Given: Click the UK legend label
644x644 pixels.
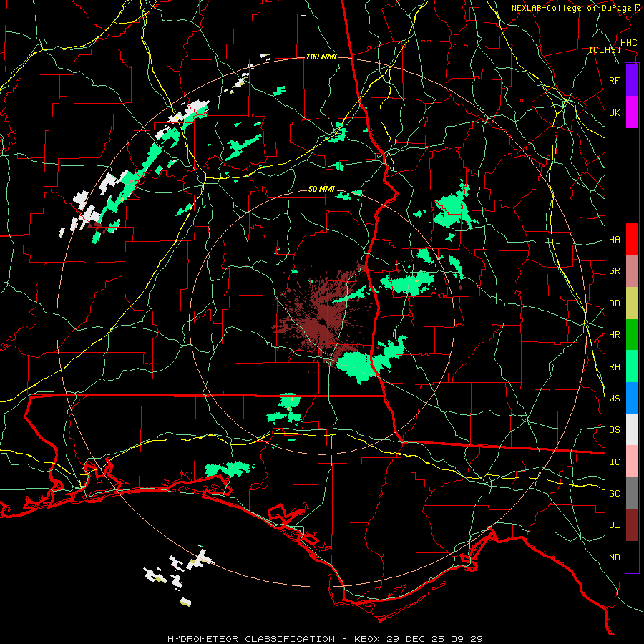Looking at the screenshot, I should tap(614, 112).
